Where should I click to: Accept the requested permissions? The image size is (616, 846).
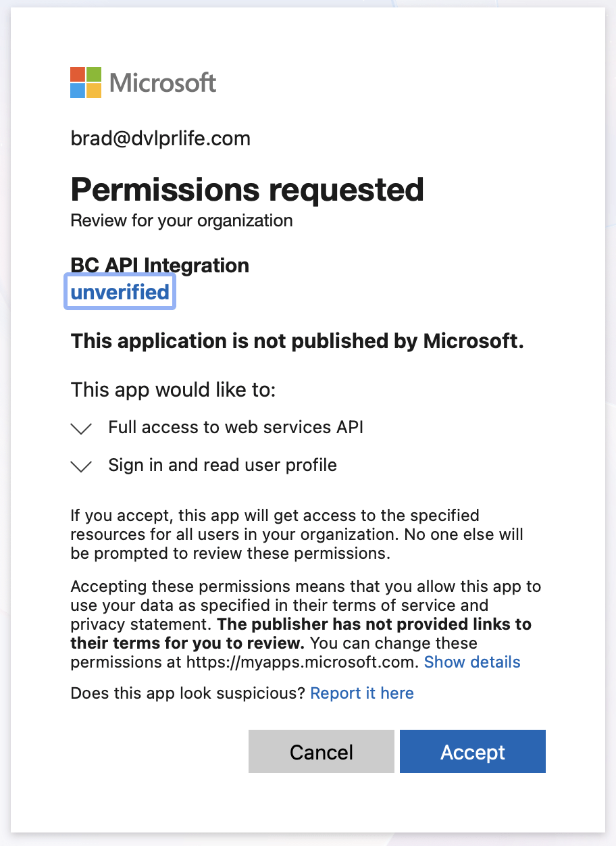(472, 751)
